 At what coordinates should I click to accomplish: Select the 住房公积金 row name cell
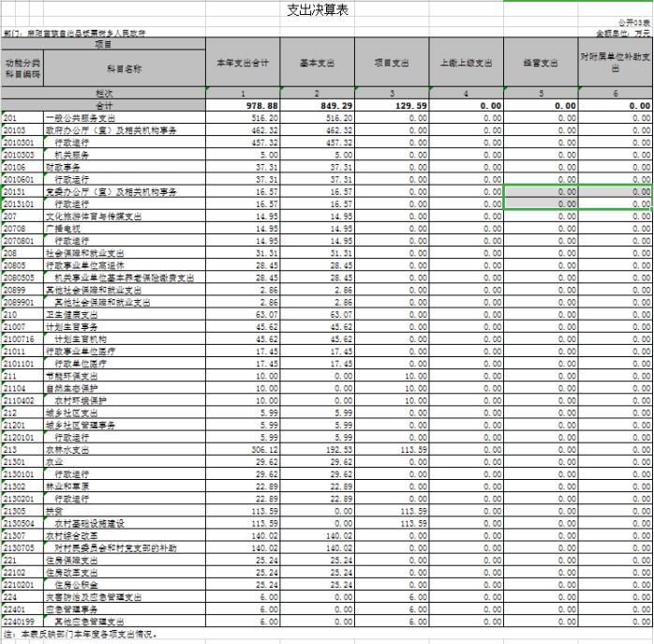[x=75, y=584]
